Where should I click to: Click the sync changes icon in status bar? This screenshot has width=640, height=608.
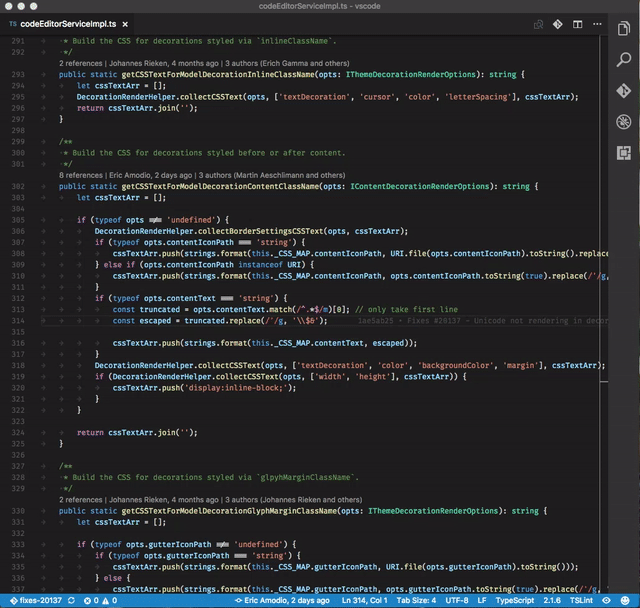click(69, 600)
